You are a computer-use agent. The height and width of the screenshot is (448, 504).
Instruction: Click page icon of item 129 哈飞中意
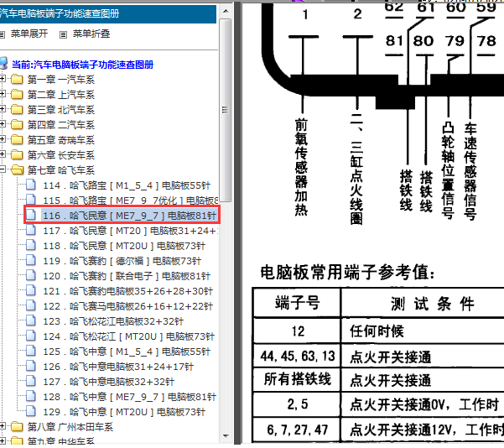pyautogui.click(x=31, y=411)
